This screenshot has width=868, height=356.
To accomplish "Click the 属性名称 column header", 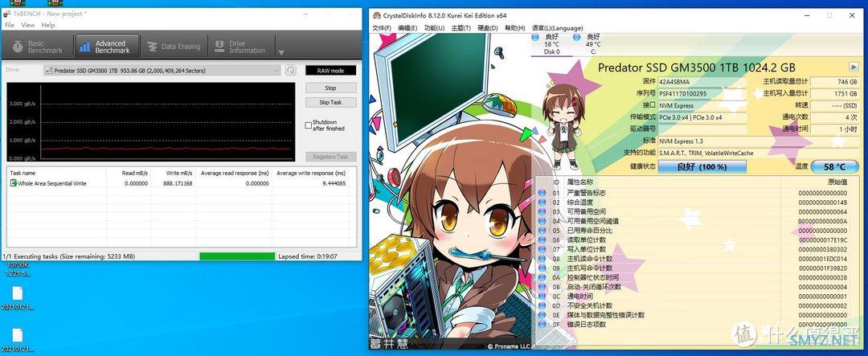I will tap(580, 182).
